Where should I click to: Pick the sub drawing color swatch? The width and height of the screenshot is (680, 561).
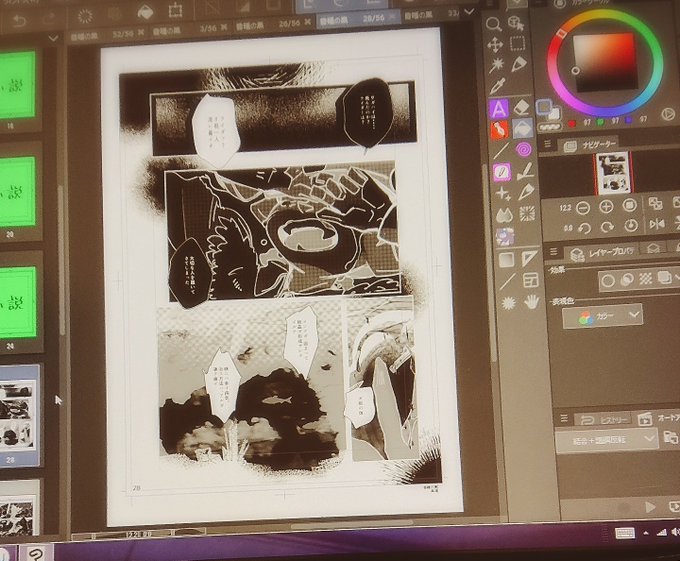pos(553,114)
